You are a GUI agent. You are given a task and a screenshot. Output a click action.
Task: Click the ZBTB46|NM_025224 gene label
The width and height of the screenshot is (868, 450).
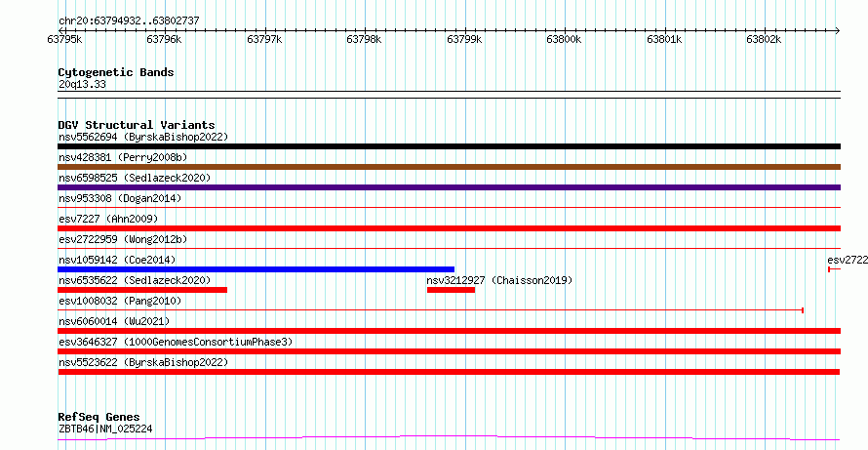pyautogui.click(x=105, y=429)
